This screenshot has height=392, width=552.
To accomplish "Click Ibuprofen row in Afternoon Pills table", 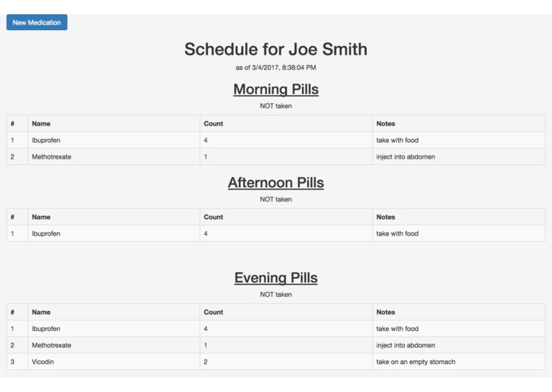I will click(x=46, y=234).
